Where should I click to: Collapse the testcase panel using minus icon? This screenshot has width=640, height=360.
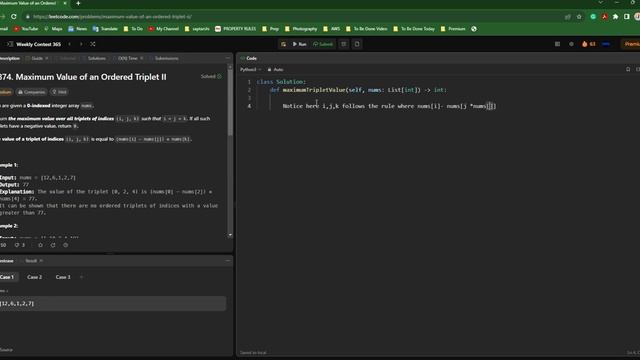[x=227, y=261]
